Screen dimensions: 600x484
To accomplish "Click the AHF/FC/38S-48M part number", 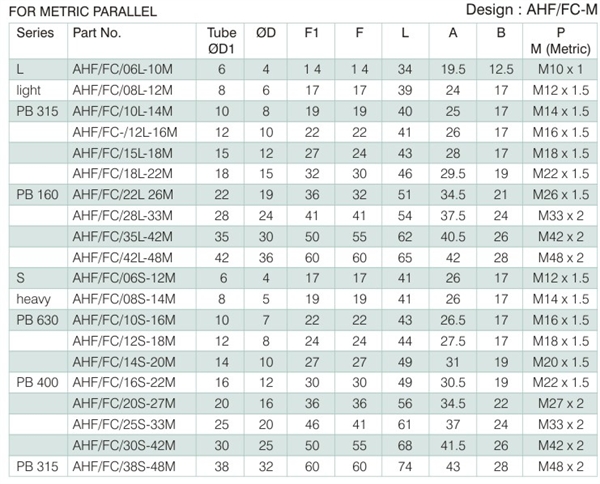I will click(124, 467).
